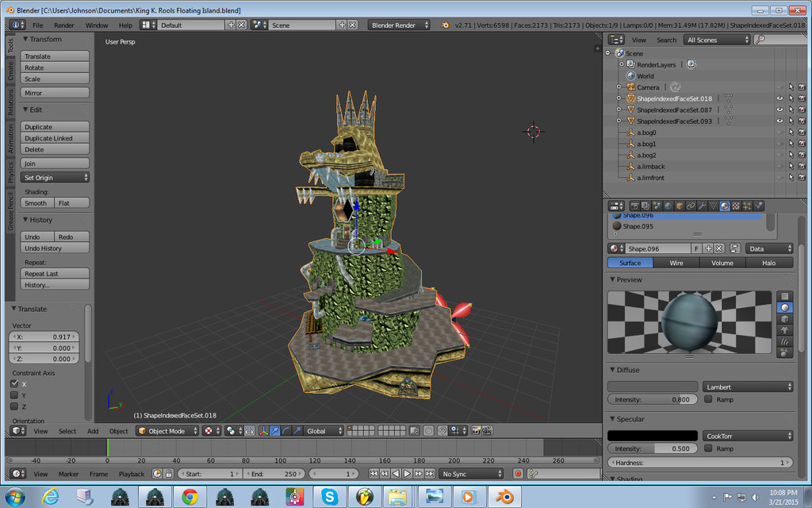Click the Smooth shading button
The height and width of the screenshot is (508, 812).
pyautogui.click(x=37, y=203)
